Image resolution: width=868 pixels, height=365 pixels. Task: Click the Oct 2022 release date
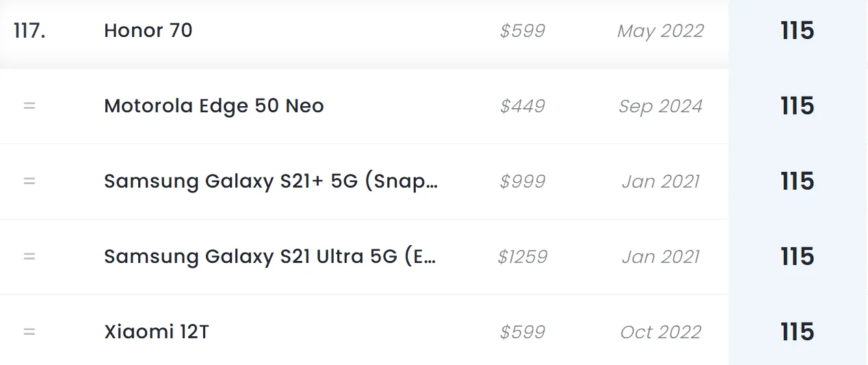click(660, 332)
